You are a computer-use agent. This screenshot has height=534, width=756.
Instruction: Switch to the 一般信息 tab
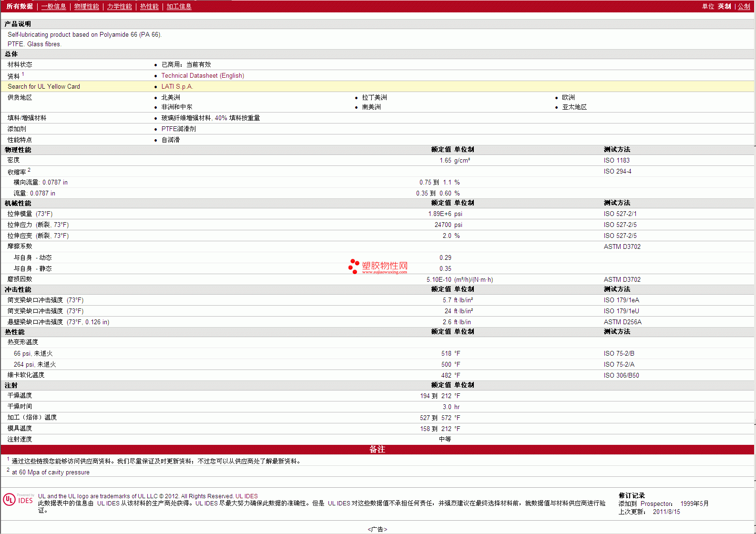pos(53,6)
